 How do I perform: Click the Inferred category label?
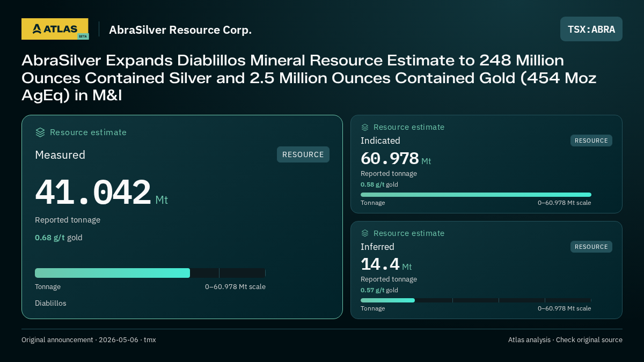point(377,247)
